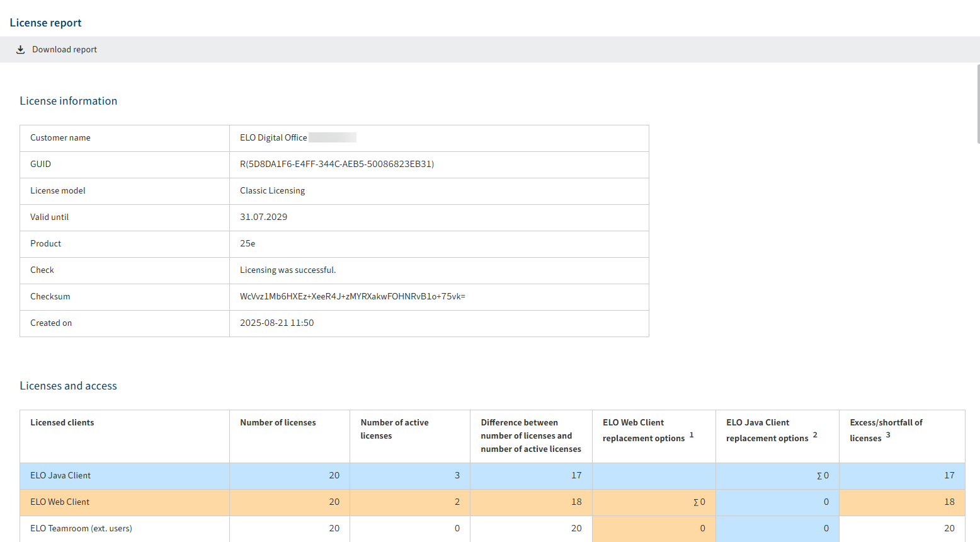980x542 pixels.
Task: Click the active licenses value 2 for Web Client
Action: [457, 502]
